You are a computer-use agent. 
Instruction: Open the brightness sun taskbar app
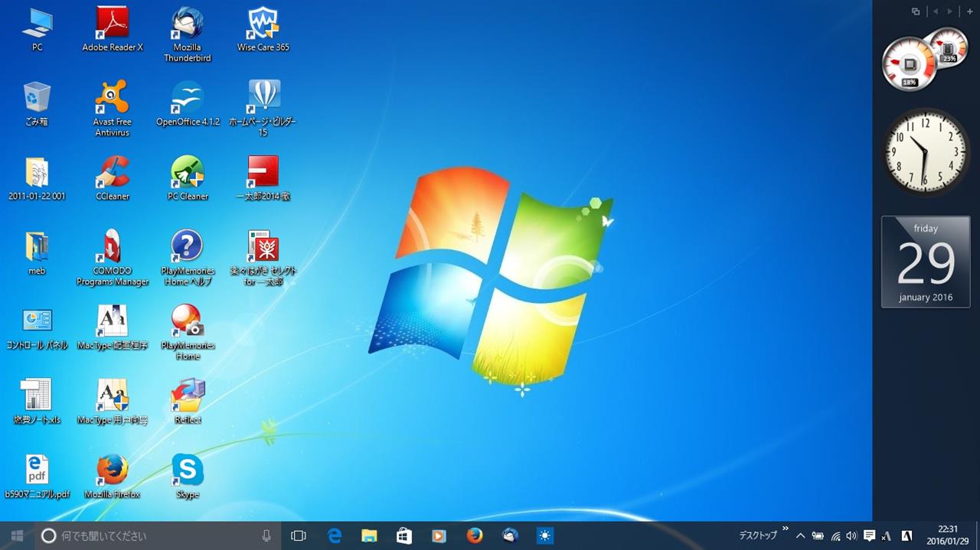[x=545, y=536]
